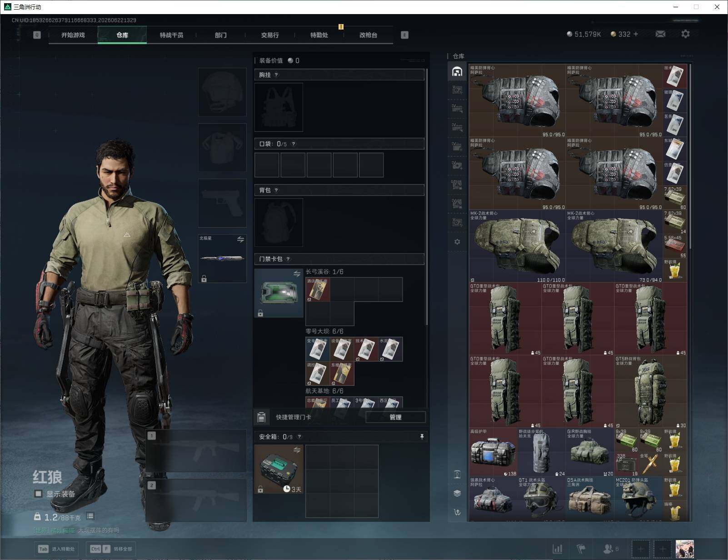Image resolution: width=728 pixels, height=560 pixels.
Task: Open the 特战干员 tab
Action: click(x=171, y=35)
